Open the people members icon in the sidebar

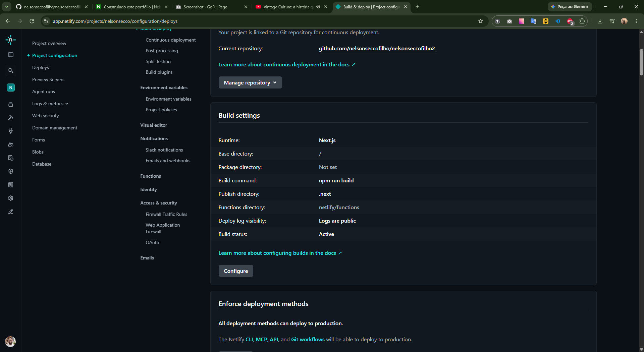coord(11,144)
